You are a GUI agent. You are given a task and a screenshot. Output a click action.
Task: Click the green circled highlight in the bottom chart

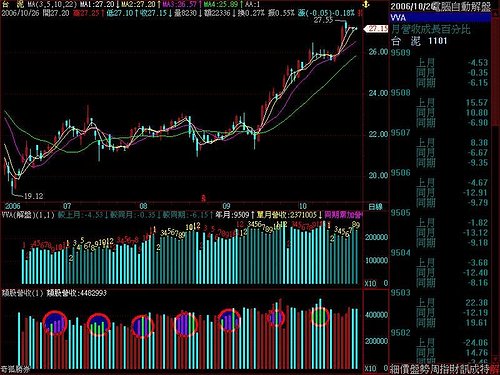click(320, 316)
